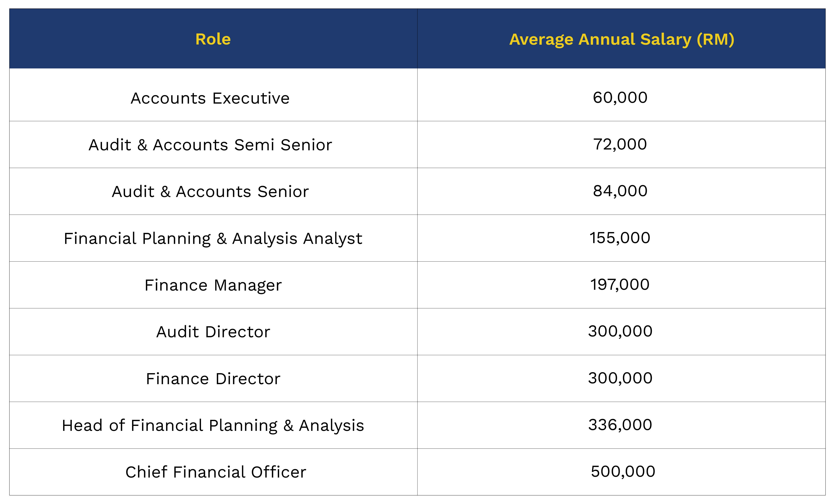Select the 72,000 salary value

(x=620, y=144)
